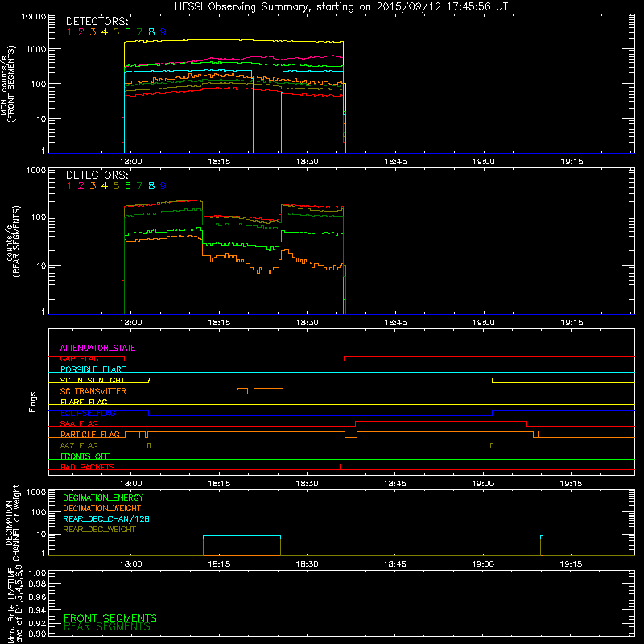Click the 10000 y-axis value on top plot
This screenshot has width=644, height=644.
[x=34, y=17]
